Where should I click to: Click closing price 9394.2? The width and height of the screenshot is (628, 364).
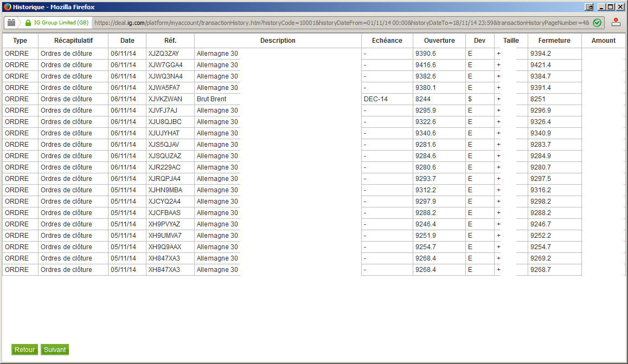tap(541, 54)
